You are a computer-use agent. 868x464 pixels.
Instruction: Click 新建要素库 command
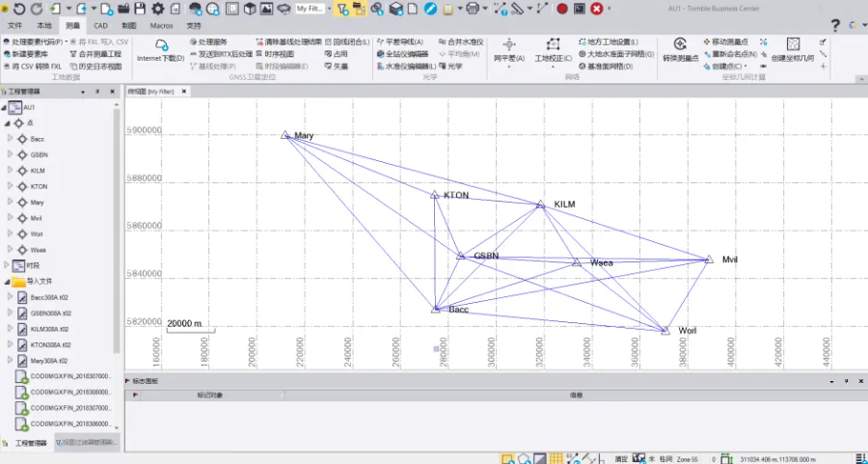[26, 54]
